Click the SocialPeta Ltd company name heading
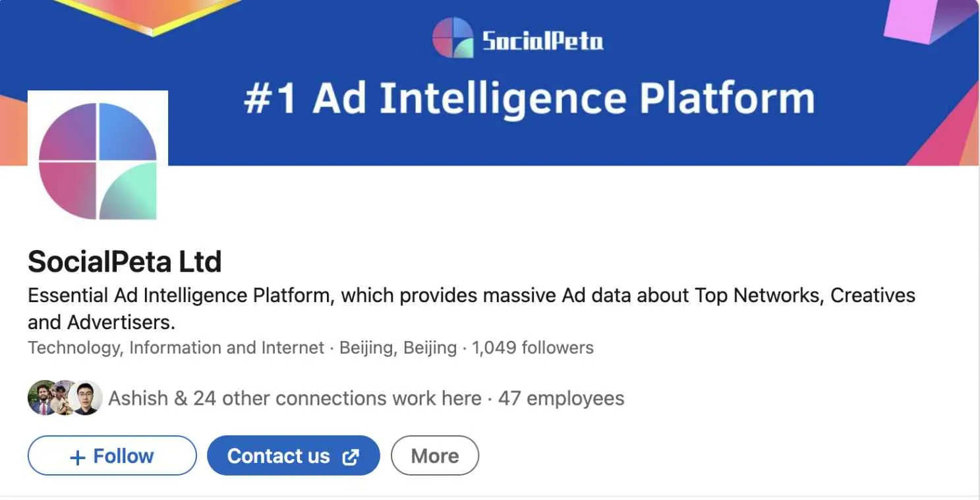 (125, 262)
